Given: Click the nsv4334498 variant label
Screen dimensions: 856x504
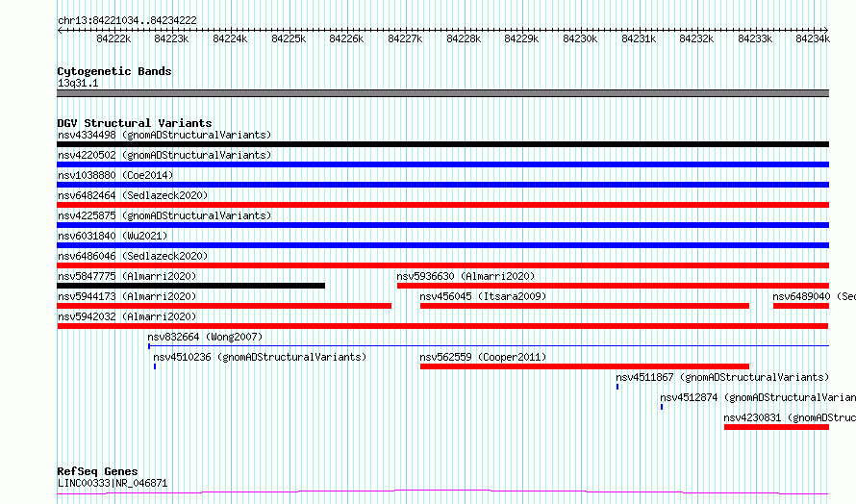Looking at the screenshot, I should pyautogui.click(x=164, y=135).
